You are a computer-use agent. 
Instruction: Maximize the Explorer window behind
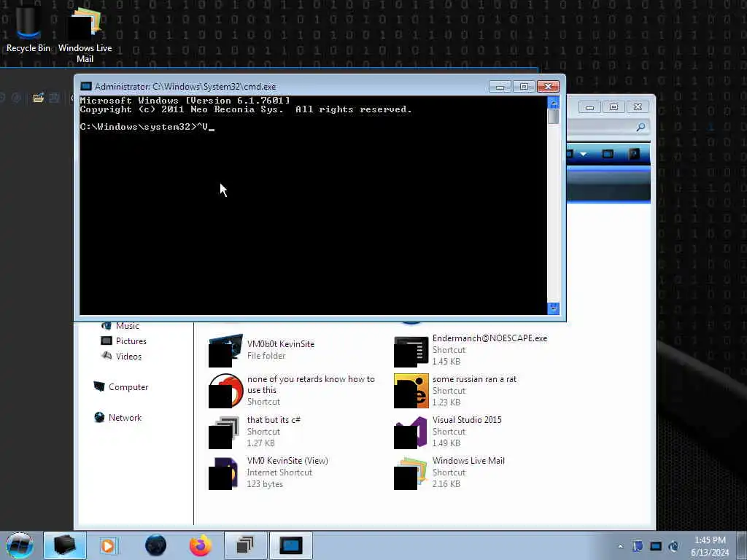click(614, 107)
